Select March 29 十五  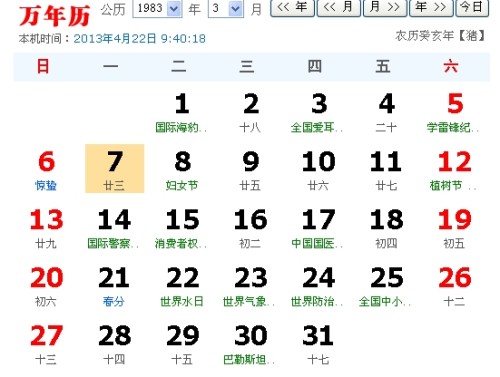click(x=182, y=344)
